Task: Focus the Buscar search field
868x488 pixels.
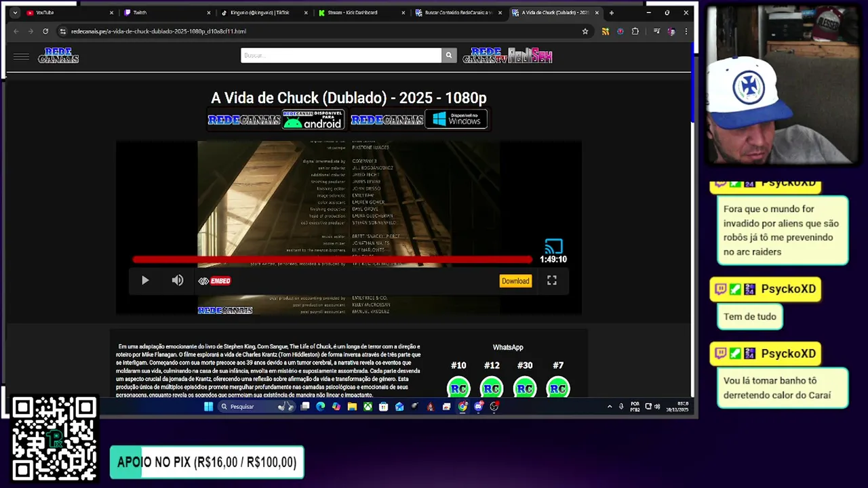Action: click(x=341, y=56)
